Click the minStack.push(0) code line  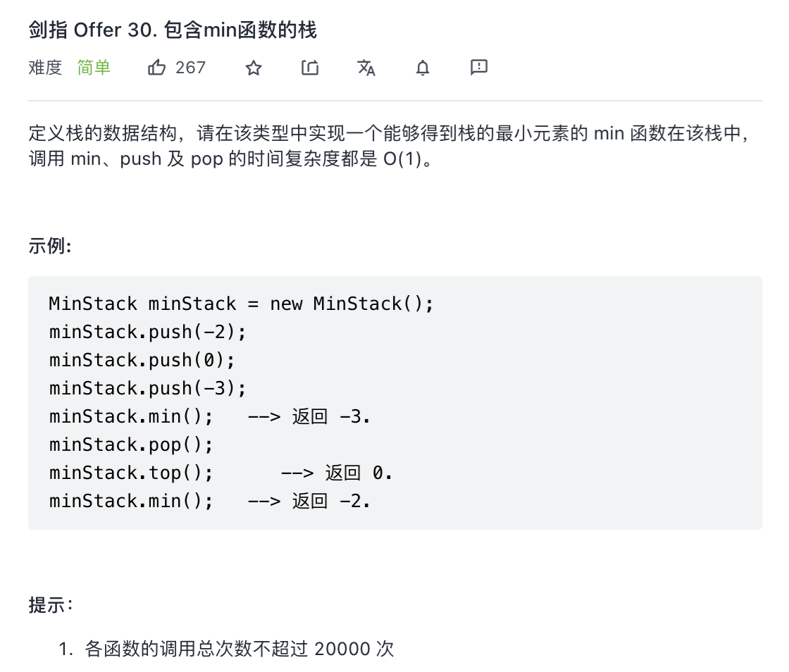pyautogui.click(x=142, y=360)
